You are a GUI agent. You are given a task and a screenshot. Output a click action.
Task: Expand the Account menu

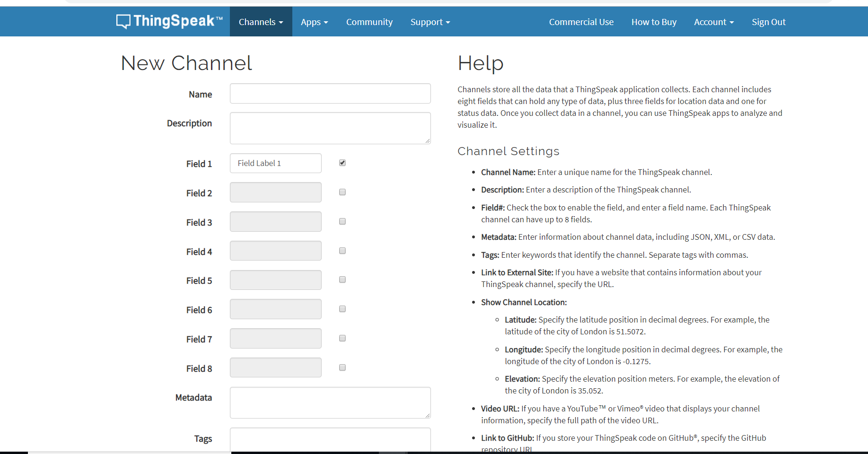(714, 22)
